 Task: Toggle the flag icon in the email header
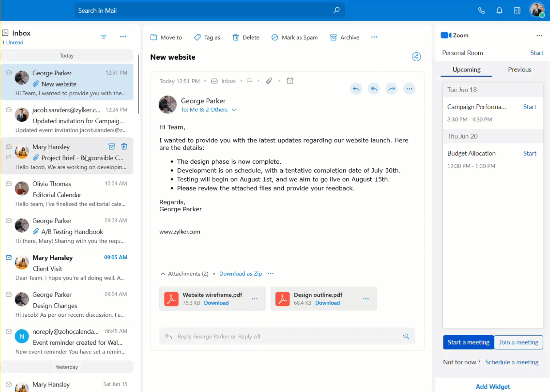[x=250, y=81]
